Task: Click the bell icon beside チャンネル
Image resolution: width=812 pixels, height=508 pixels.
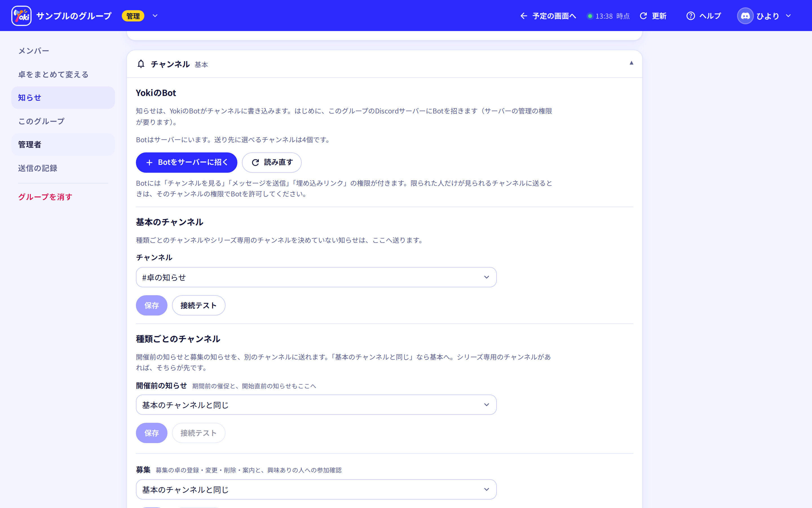Action: [141, 64]
